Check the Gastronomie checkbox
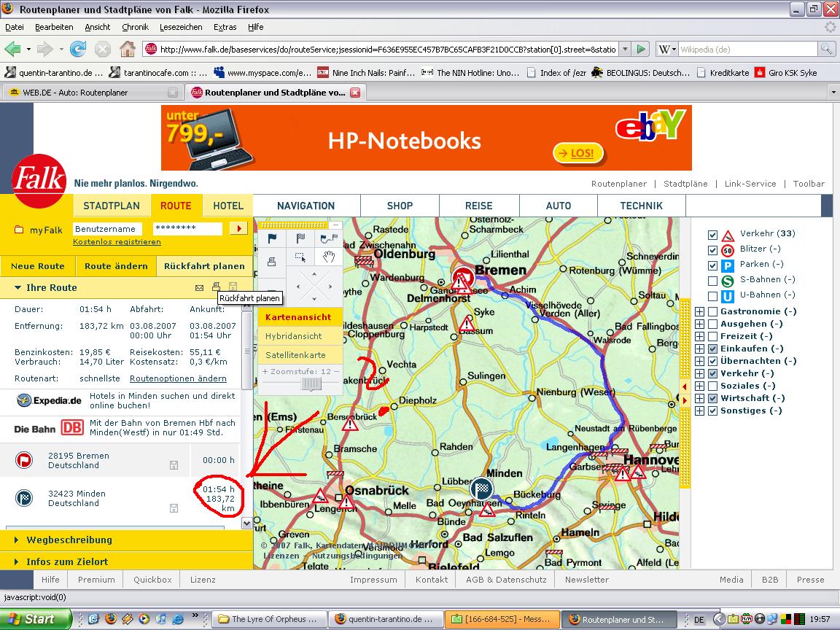The image size is (840, 630). click(x=712, y=312)
